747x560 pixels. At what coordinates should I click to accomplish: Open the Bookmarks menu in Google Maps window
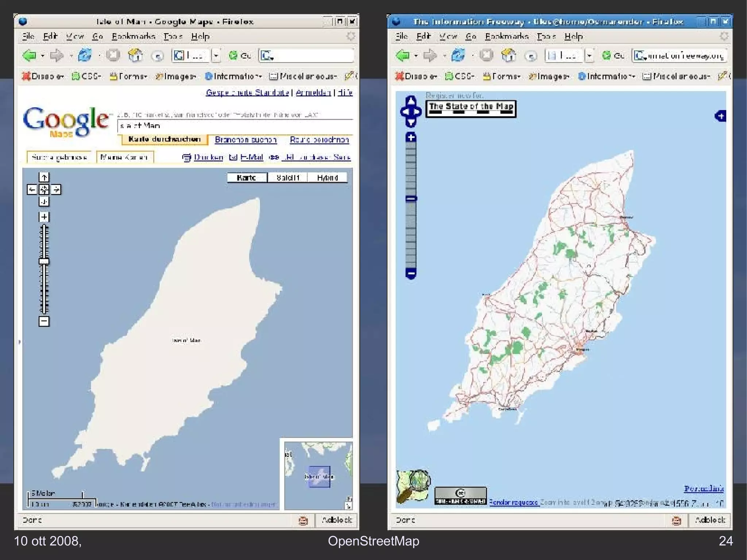133,36
